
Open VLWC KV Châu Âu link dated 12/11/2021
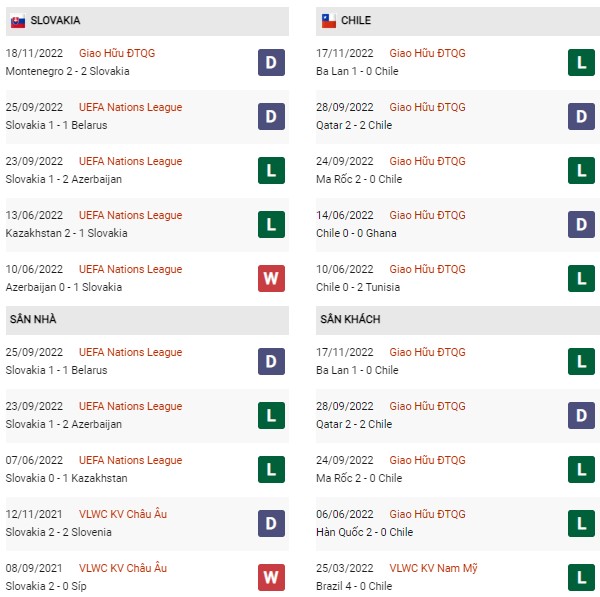[123, 514]
